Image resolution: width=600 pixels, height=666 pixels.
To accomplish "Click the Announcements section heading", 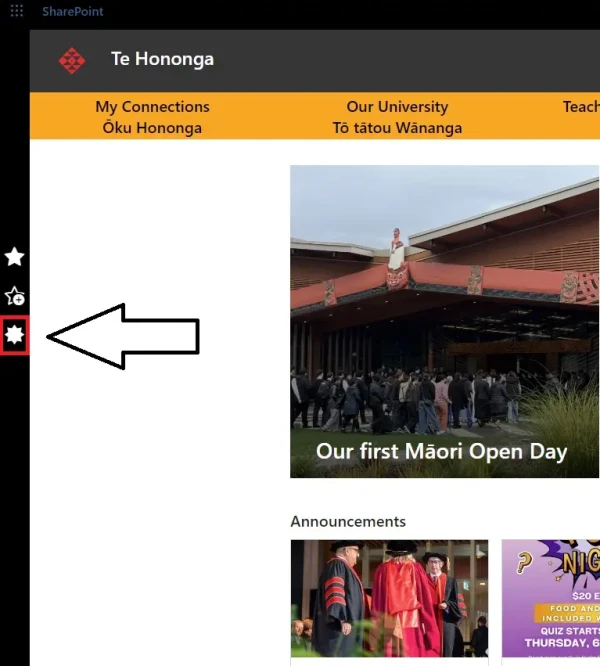I will pos(348,521).
